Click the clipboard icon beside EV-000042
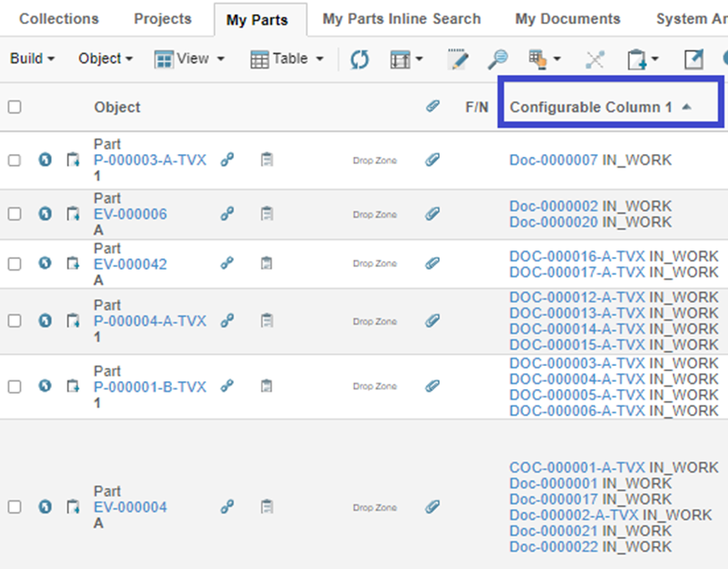Screen dimensions: 728x569 pyautogui.click(x=266, y=264)
